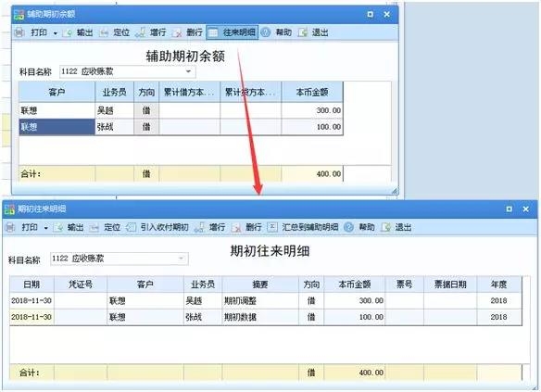Click the 摘要 column header
541x392 pixels.
pos(260,285)
